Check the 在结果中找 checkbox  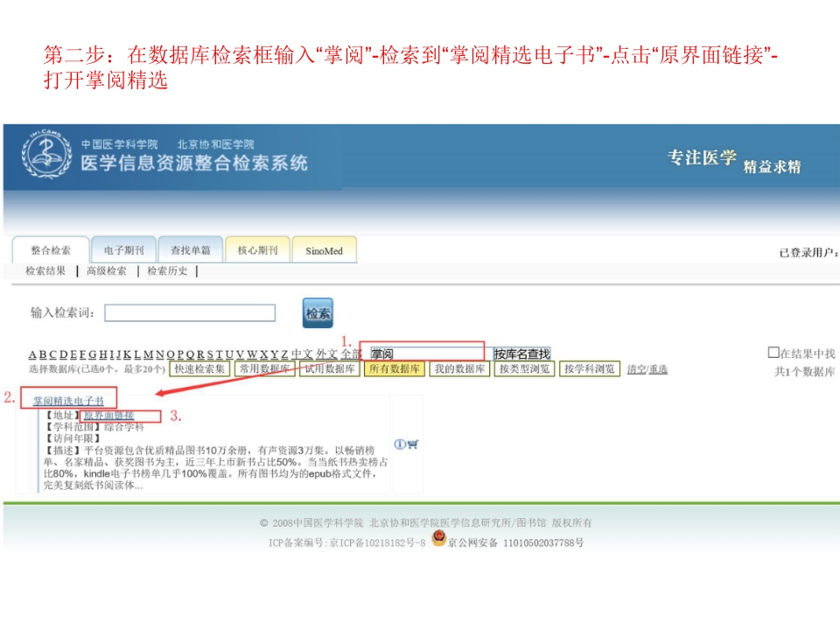coord(773,353)
